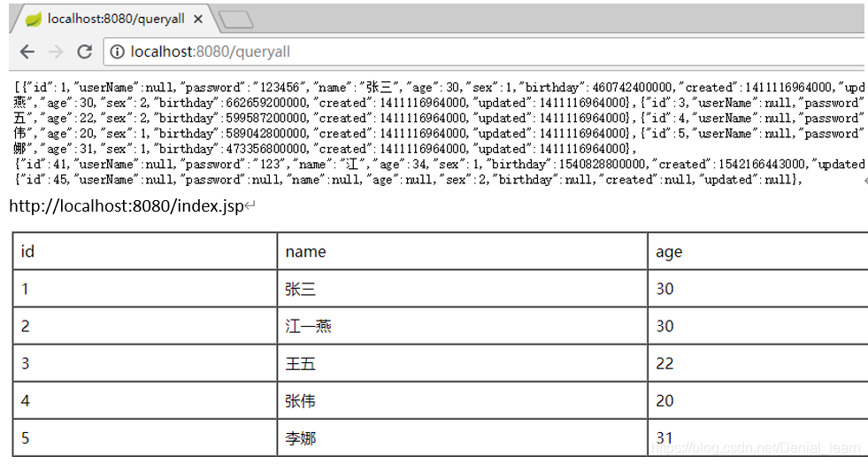This screenshot has height=464, width=868.
Task: Click the 'age' table header
Action: click(x=758, y=251)
